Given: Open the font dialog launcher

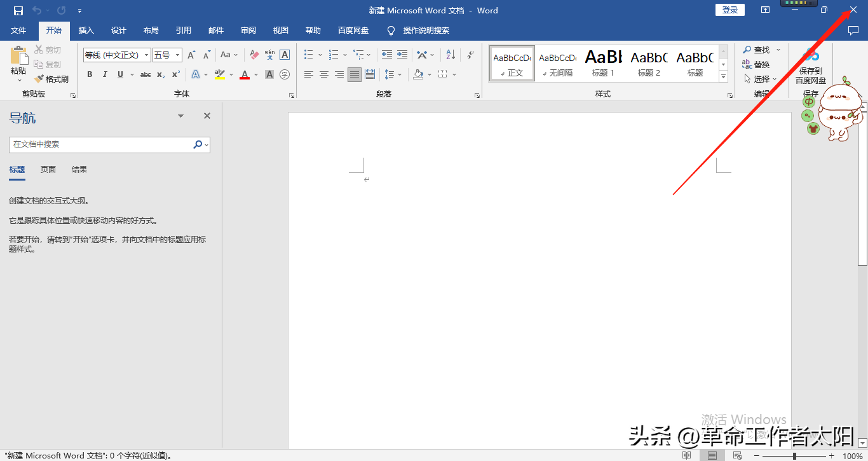Looking at the screenshot, I should pyautogui.click(x=292, y=95).
